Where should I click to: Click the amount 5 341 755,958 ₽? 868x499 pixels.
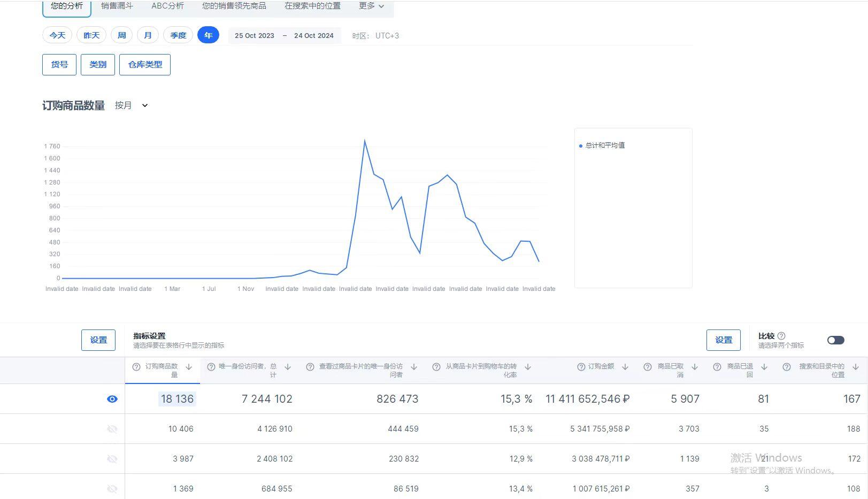[x=600, y=429]
